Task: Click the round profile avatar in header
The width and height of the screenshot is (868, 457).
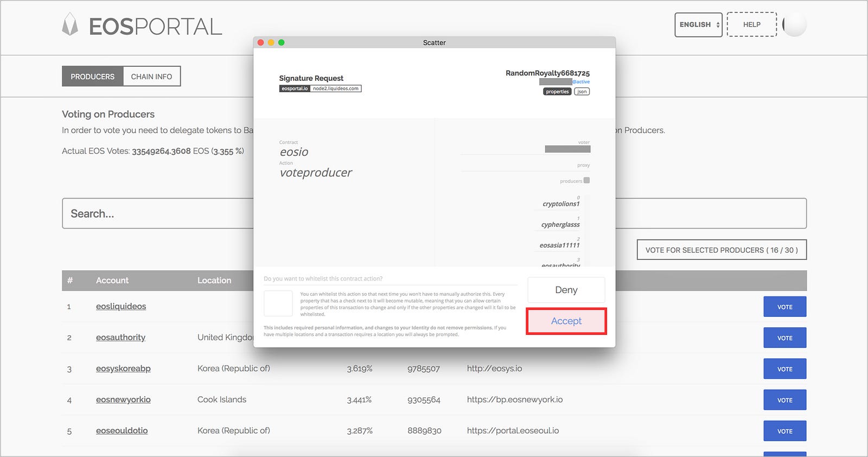Action: 795,24
